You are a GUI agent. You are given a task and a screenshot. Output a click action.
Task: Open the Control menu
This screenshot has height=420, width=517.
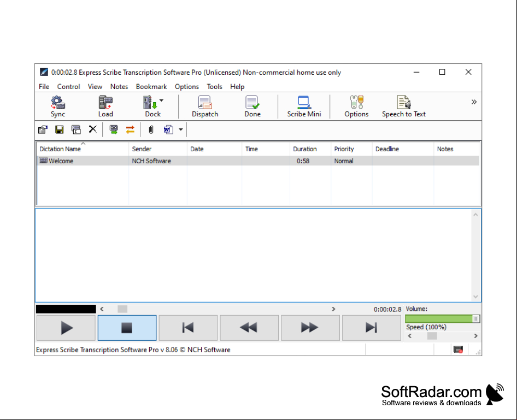click(68, 87)
